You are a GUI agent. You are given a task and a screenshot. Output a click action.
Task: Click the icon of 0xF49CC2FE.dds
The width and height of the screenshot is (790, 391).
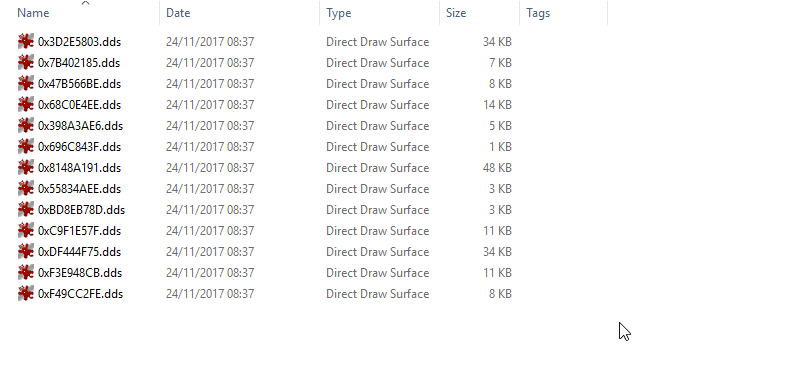click(x=26, y=293)
